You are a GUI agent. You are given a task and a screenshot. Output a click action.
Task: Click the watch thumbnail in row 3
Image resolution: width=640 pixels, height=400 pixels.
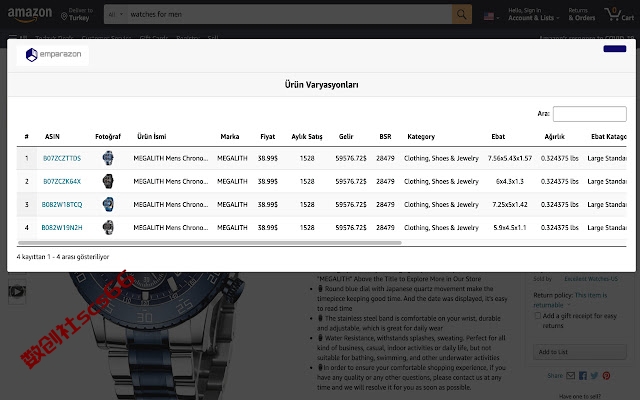coord(108,204)
